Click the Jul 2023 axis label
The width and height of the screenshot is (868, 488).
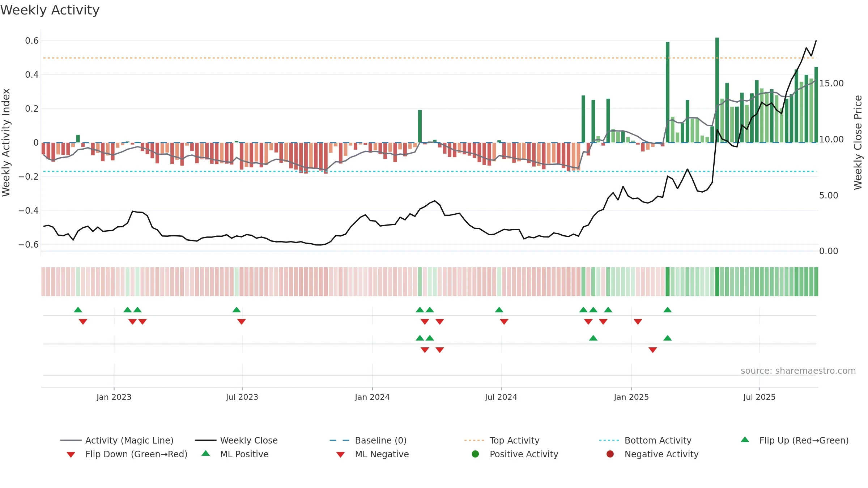pos(242,397)
